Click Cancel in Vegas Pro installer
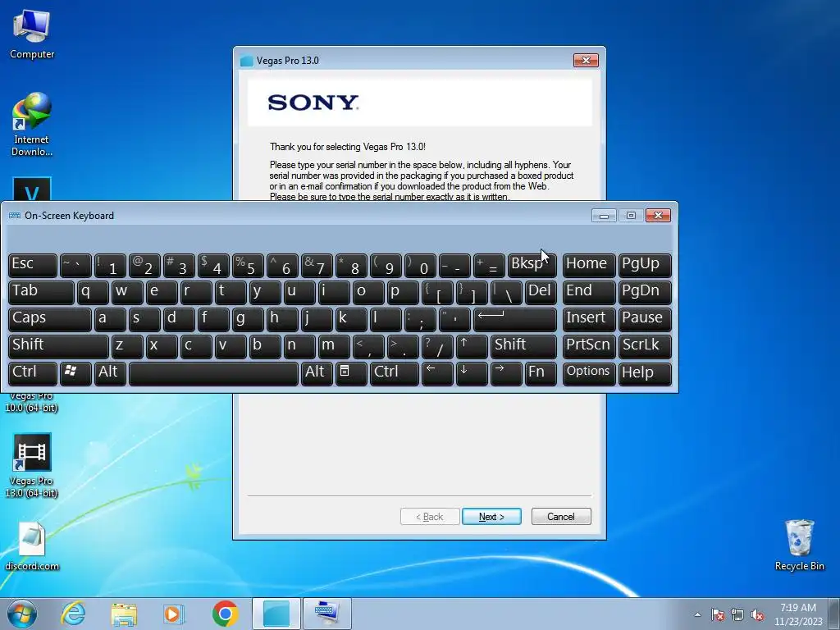Screen dimensions: 840x630 [561, 517]
